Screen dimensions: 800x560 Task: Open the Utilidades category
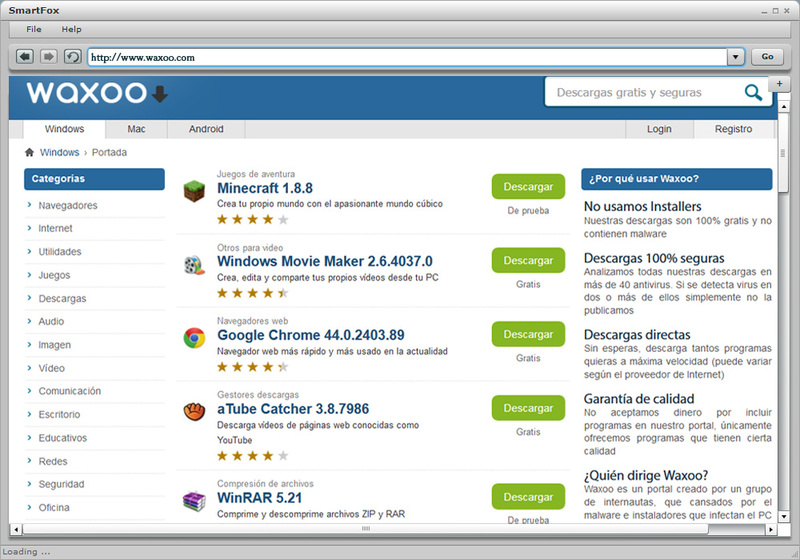(x=60, y=252)
